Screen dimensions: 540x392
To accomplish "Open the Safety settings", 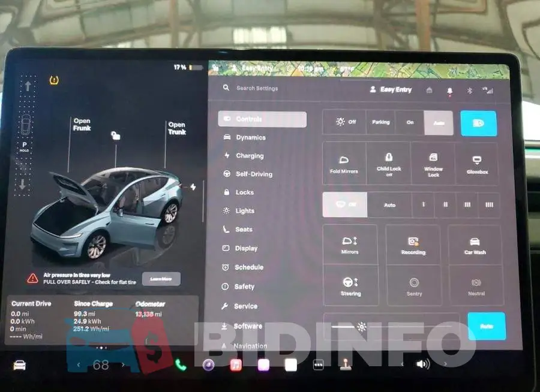I will click(x=238, y=287).
